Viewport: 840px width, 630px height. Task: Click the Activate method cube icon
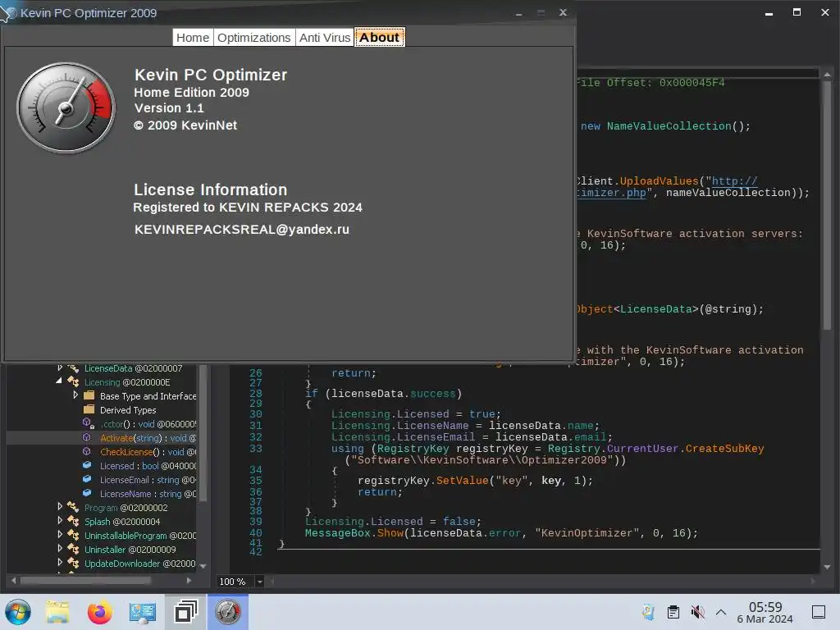[87, 438]
